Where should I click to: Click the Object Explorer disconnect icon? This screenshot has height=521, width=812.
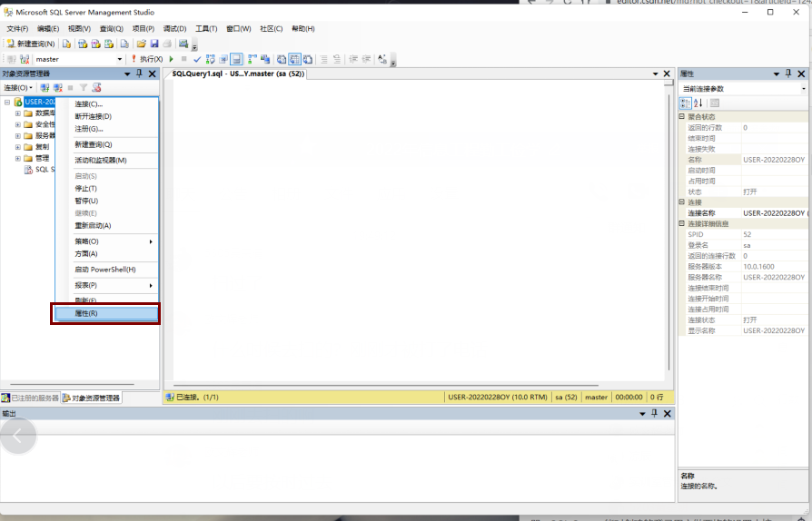point(57,87)
